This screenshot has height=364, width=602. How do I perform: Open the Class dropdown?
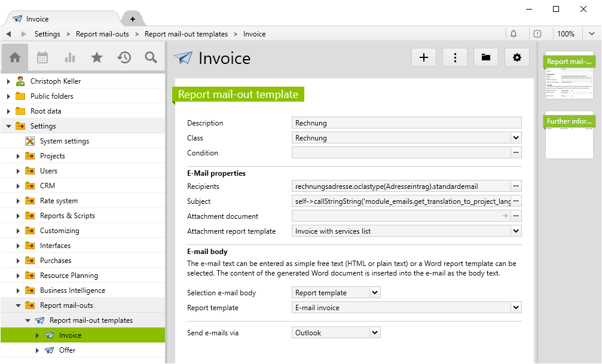[x=516, y=138]
